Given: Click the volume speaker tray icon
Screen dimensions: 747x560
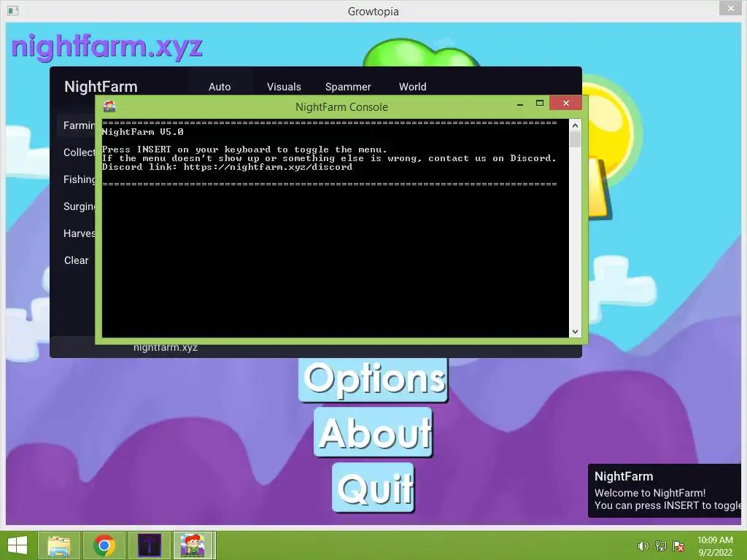Looking at the screenshot, I should pyautogui.click(x=643, y=546).
